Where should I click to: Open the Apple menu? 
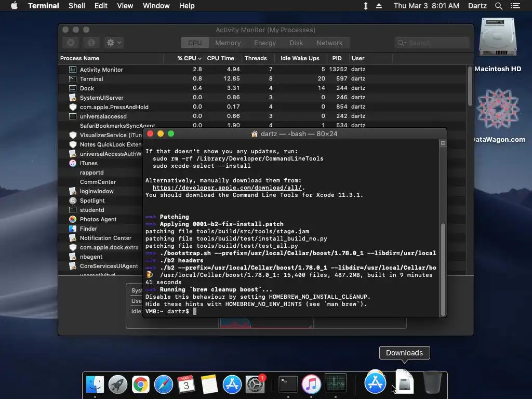coord(14,6)
